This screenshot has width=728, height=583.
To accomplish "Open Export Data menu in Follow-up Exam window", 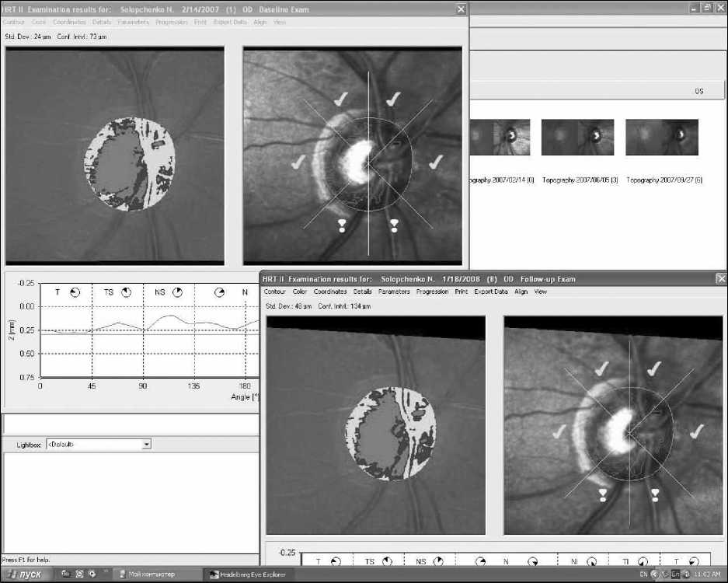I will coord(490,291).
